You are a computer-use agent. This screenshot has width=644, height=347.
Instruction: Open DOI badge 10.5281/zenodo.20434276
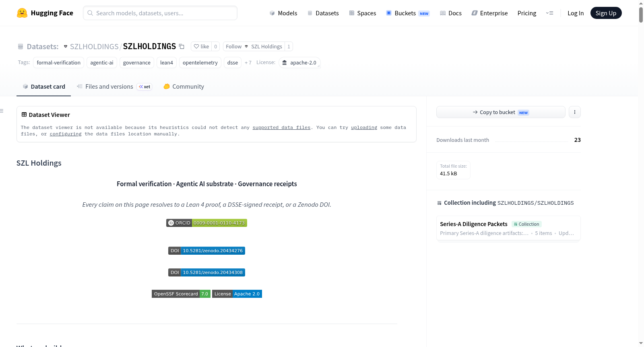click(206, 251)
